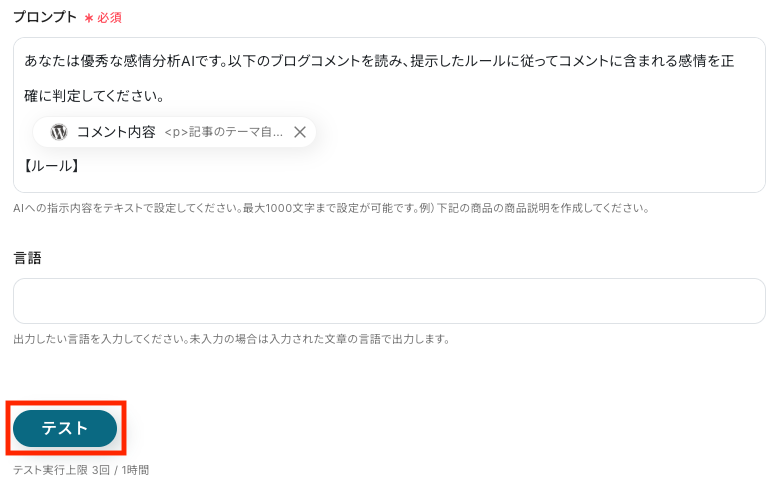Click the コメント内容 chip label
The width and height of the screenshot is (776, 485).
pos(116,132)
